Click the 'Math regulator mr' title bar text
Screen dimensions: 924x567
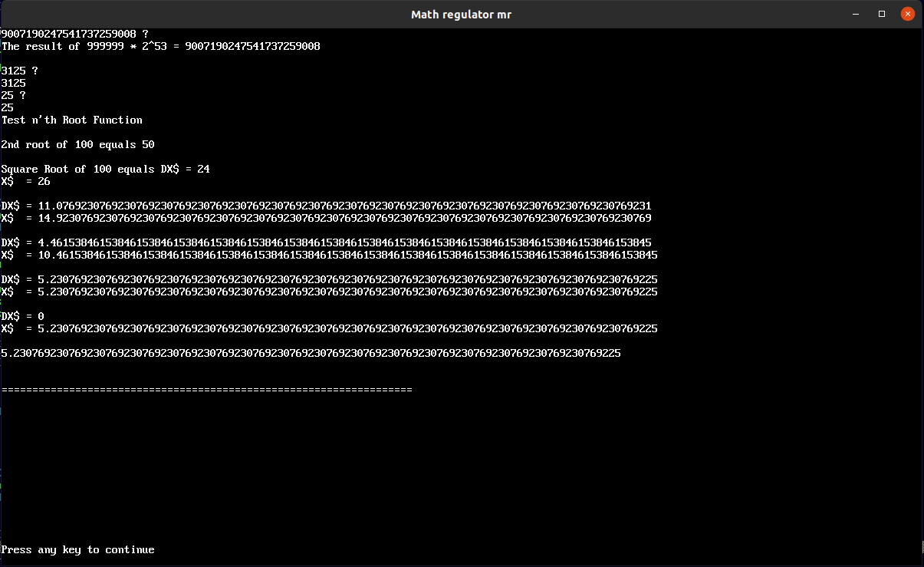(x=461, y=14)
